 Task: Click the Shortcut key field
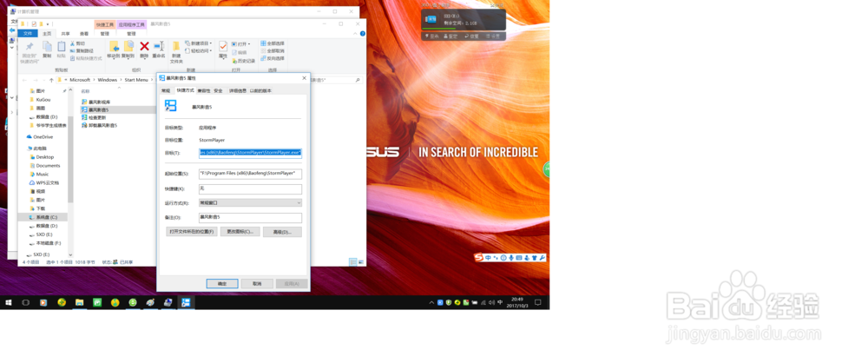pyautogui.click(x=250, y=189)
